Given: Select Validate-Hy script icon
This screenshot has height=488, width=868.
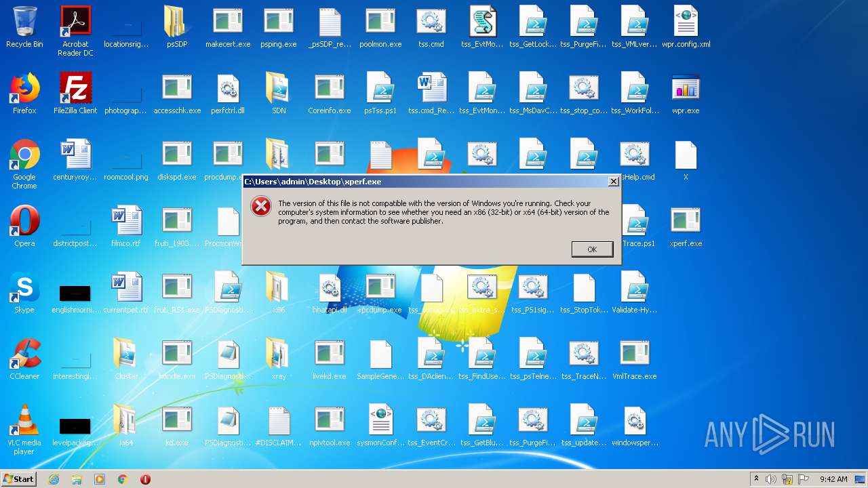Looking at the screenshot, I should 635,293.
